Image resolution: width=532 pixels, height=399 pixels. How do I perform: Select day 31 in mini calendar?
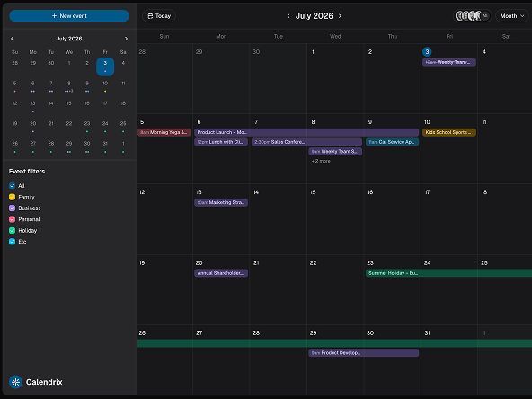[105, 144]
